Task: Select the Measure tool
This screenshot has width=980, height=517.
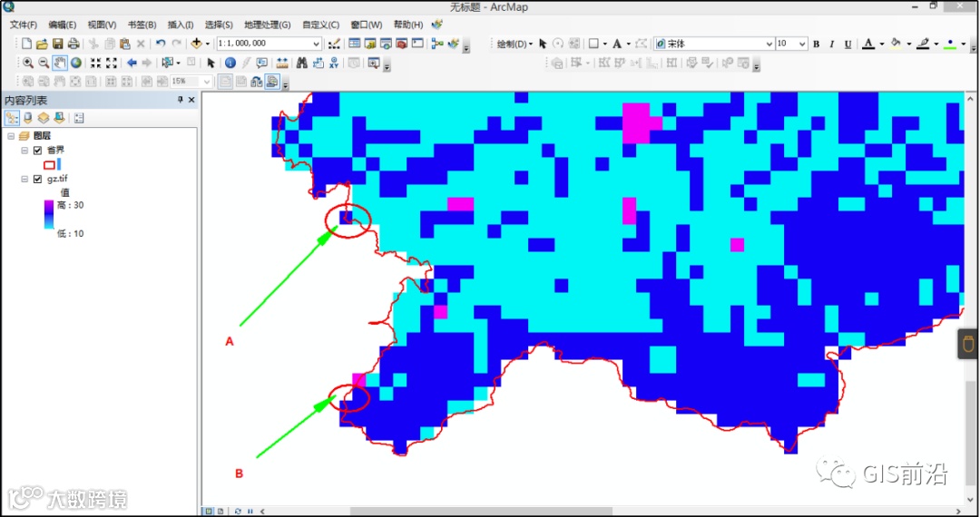Action: point(282,63)
